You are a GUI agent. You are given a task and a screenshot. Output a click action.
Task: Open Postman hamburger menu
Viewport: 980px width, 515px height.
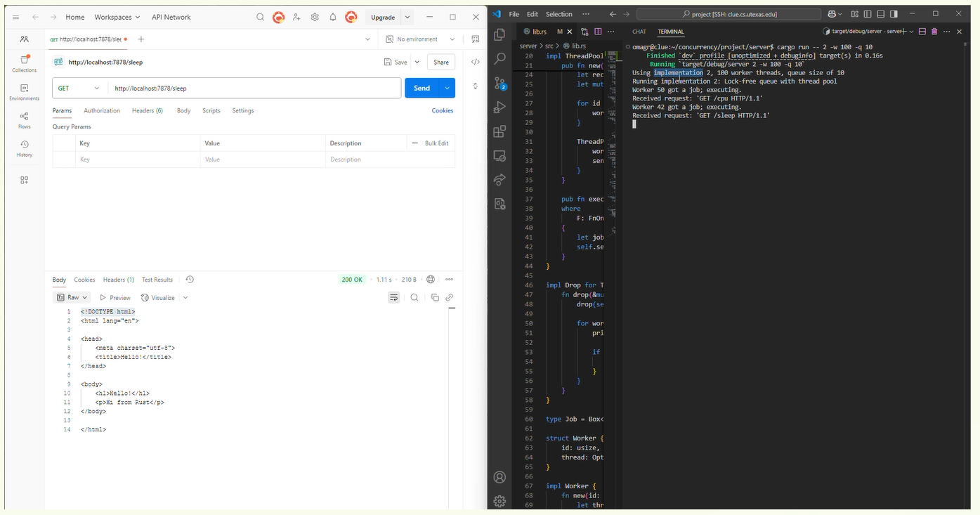click(16, 17)
